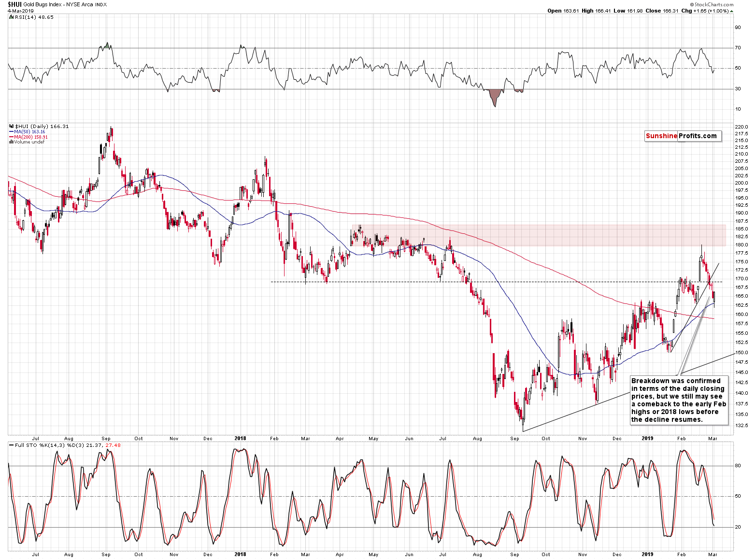Click the 170.0 price axis label
756x559 pixels.
[x=742, y=278]
